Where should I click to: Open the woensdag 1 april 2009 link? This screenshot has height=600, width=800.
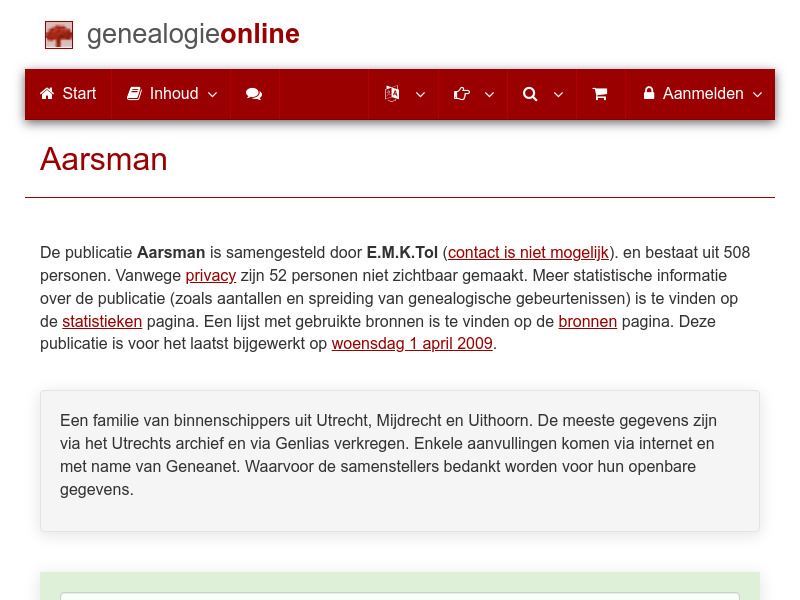[412, 343]
